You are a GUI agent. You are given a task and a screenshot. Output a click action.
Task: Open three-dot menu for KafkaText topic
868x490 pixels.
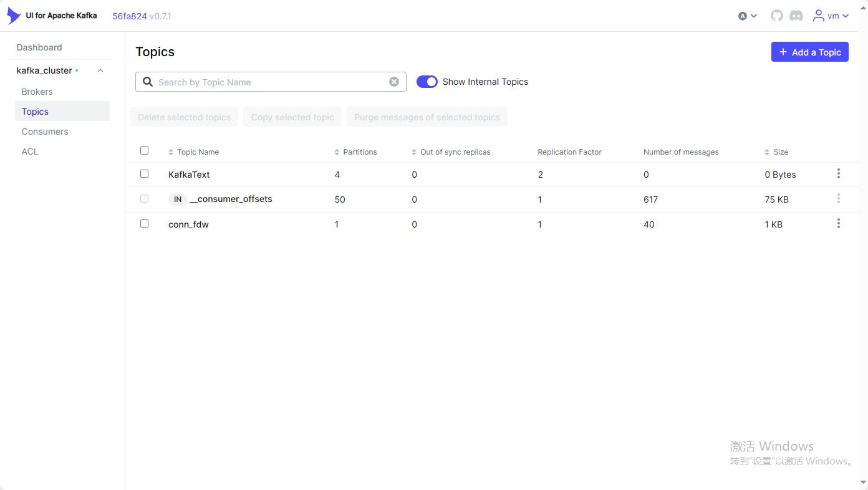838,173
